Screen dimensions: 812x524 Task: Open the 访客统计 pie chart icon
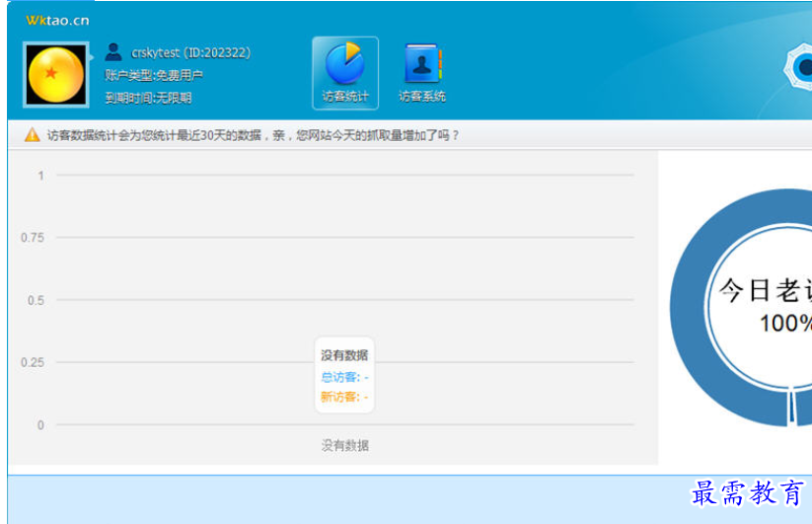coord(345,73)
